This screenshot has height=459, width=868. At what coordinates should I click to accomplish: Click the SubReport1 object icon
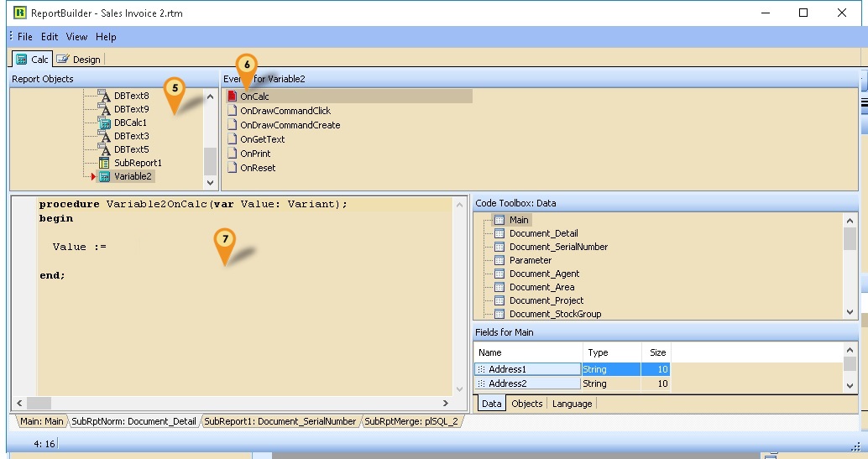tap(105, 163)
